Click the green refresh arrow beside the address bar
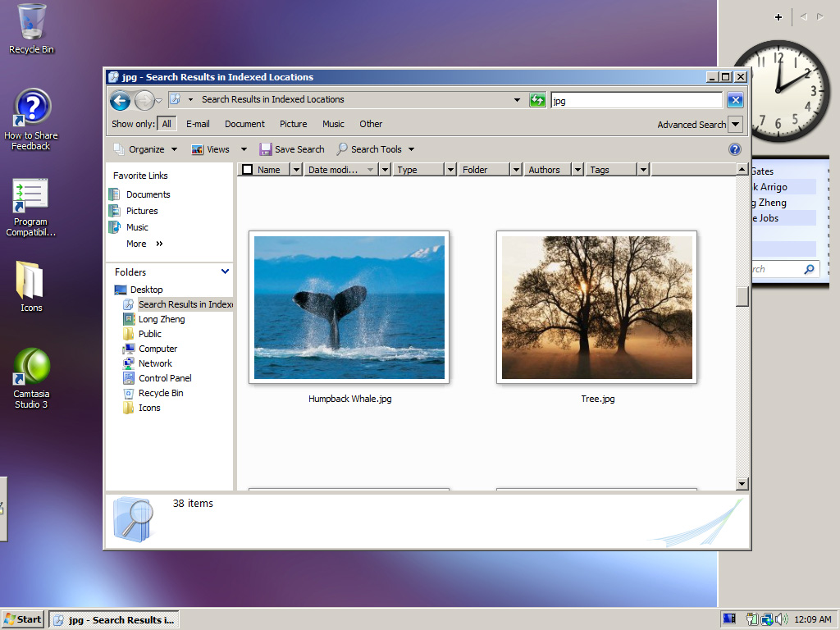Viewport: 840px width, 630px height. coord(538,100)
